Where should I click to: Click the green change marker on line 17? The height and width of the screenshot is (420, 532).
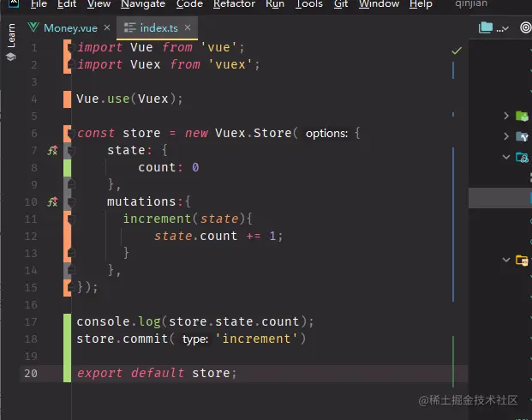pyautogui.click(x=67, y=322)
